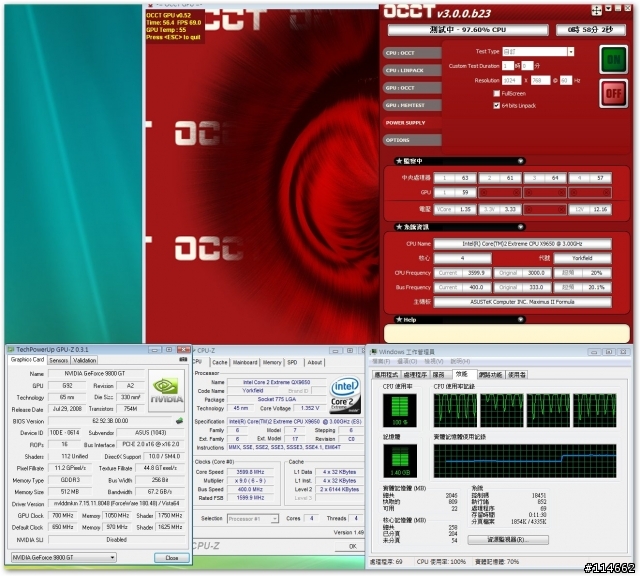Switch to the Users tab in Task Manager

coord(517,375)
